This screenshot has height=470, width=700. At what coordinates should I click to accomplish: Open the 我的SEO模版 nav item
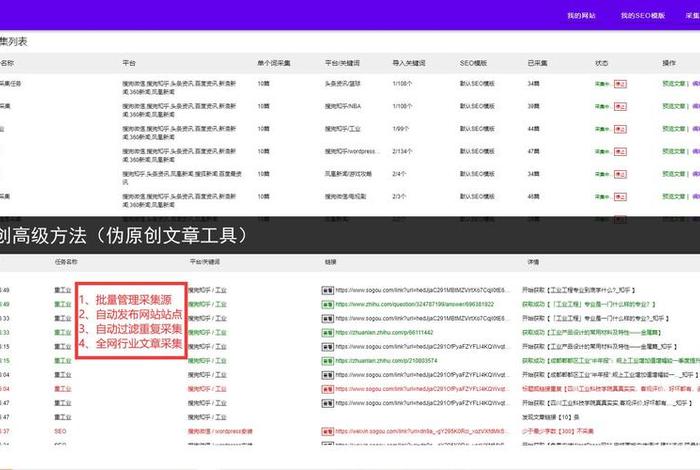[642, 16]
